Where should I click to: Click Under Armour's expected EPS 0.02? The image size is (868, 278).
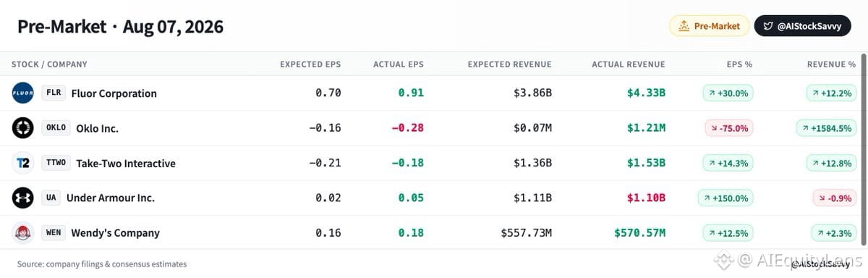click(328, 198)
